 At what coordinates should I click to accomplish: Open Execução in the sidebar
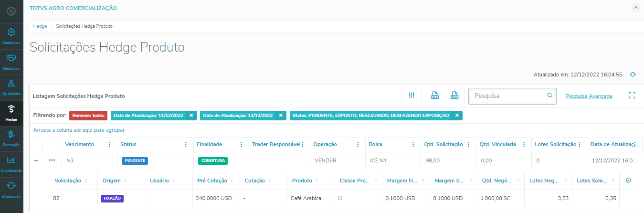(11, 139)
